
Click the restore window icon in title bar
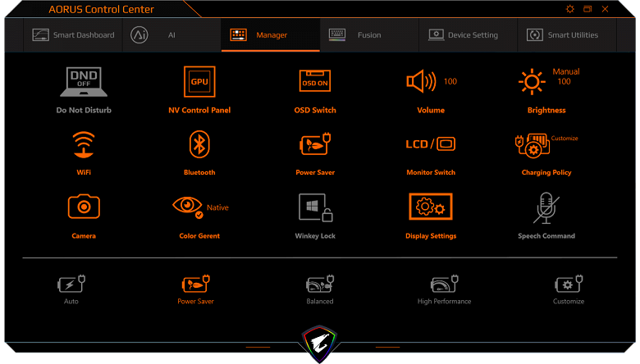point(587,9)
